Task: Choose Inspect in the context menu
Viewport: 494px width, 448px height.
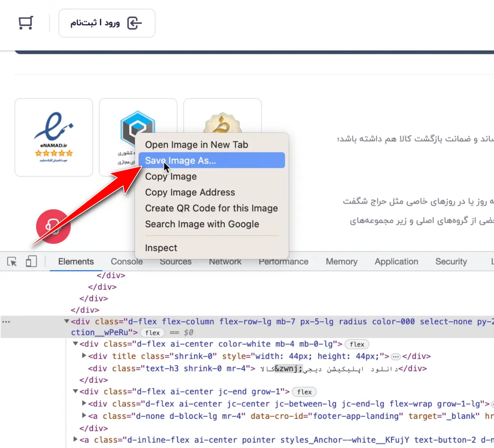Action: [x=161, y=248]
